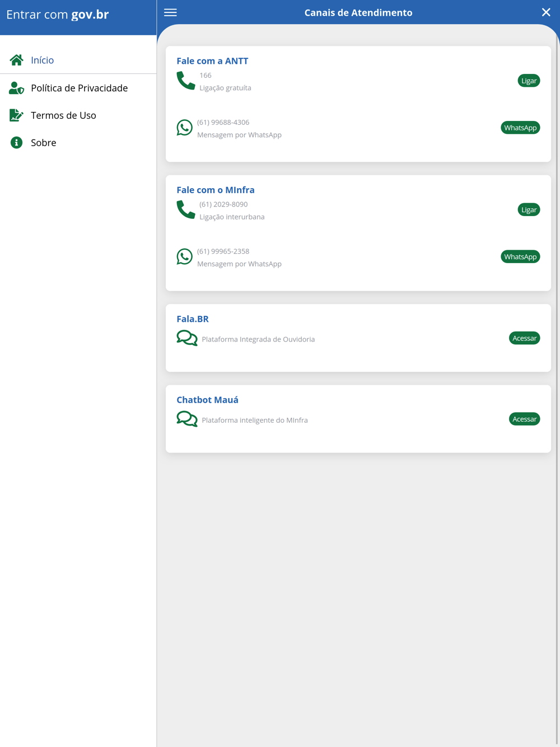Click MInfra's Mensagem por WhatsApp text
This screenshot has height=747, width=560.
[239, 264]
